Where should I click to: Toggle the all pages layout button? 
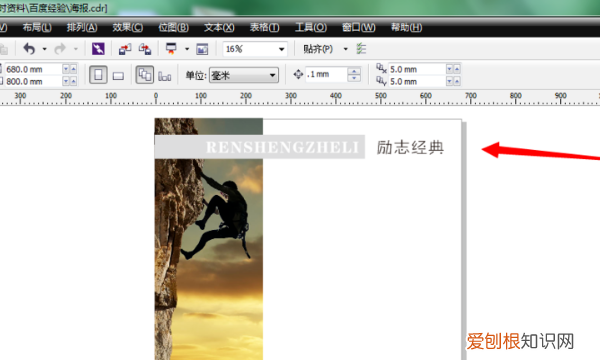pyautogui.click(x=145, y=75)
